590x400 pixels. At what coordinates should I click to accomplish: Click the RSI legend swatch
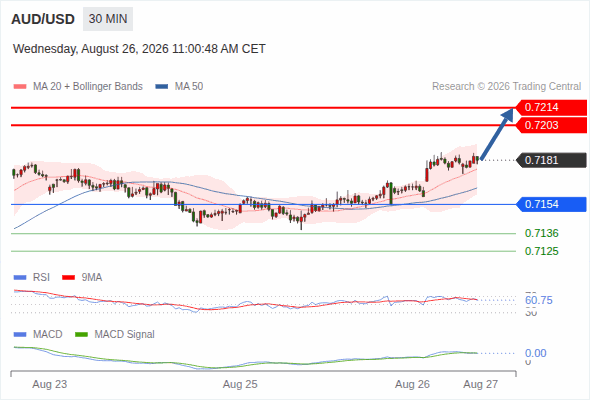[20, 278]
